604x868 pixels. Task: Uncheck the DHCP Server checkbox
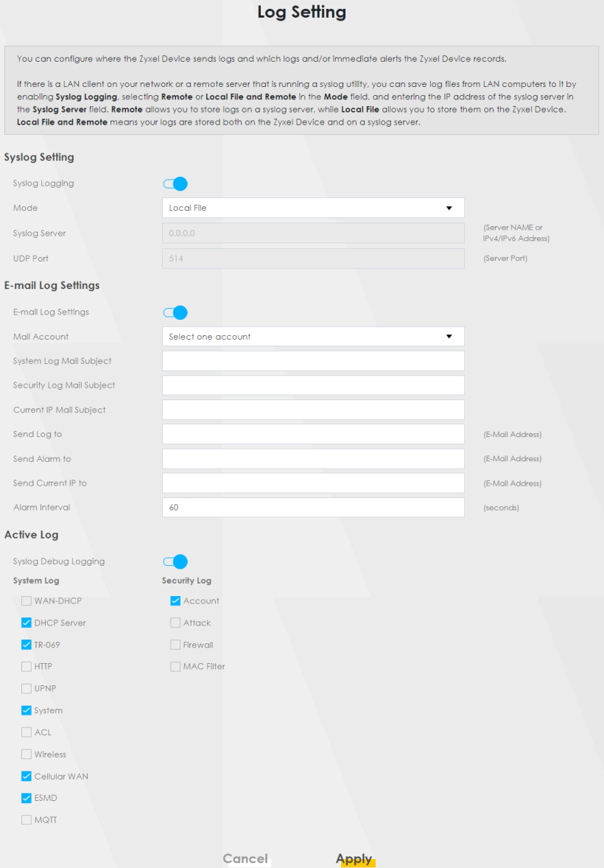(x=27, y=623)
